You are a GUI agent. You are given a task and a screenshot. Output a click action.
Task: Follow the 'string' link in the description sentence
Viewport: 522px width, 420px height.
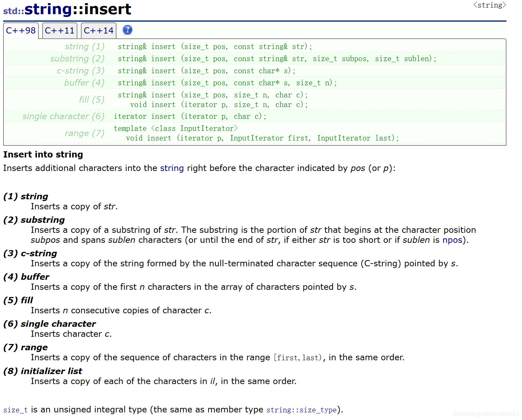[172, 168]
